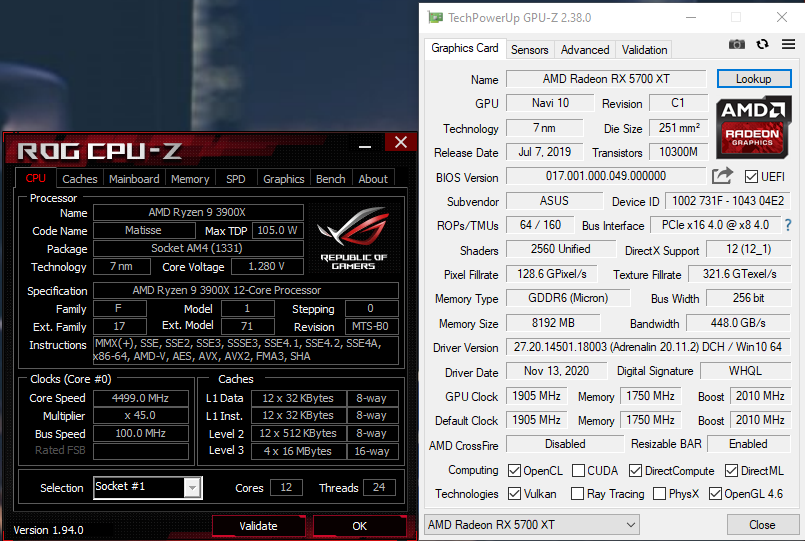Screen dimensions: 805x541
Task: Open the Validation tab in GPU-Z
Action: [644, 50]
